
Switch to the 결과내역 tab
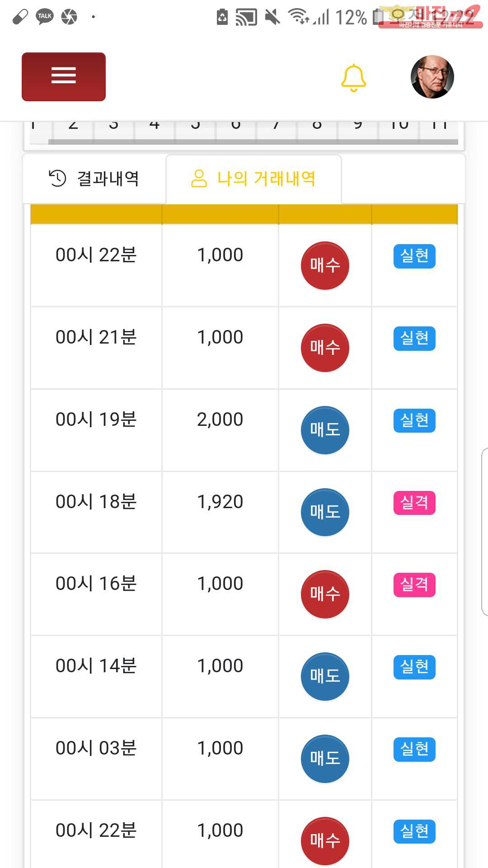point(94,179)
